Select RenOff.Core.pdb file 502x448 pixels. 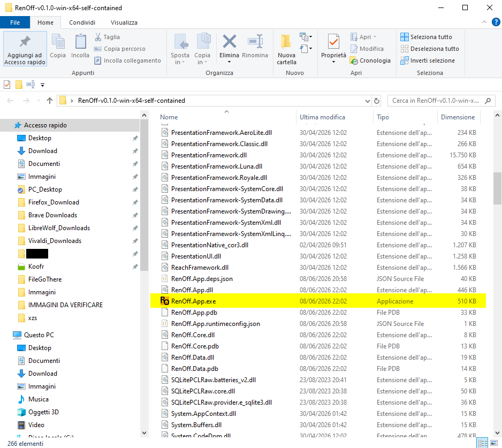coord(195,346)
